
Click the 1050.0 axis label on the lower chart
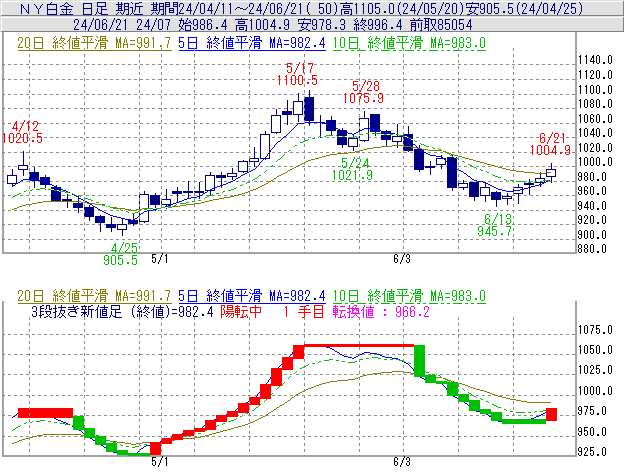(x=595, y=350)
